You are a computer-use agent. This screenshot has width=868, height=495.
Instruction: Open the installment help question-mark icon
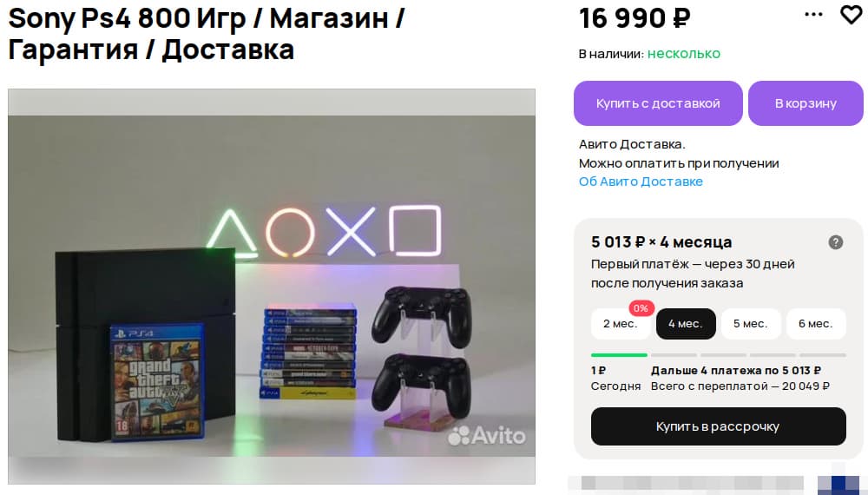coord(835,242)
